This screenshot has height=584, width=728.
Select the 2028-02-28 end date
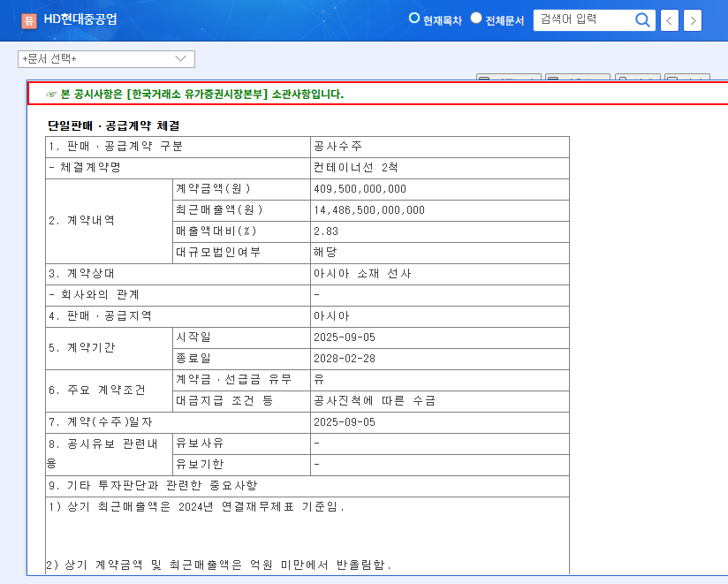point(345,359)
